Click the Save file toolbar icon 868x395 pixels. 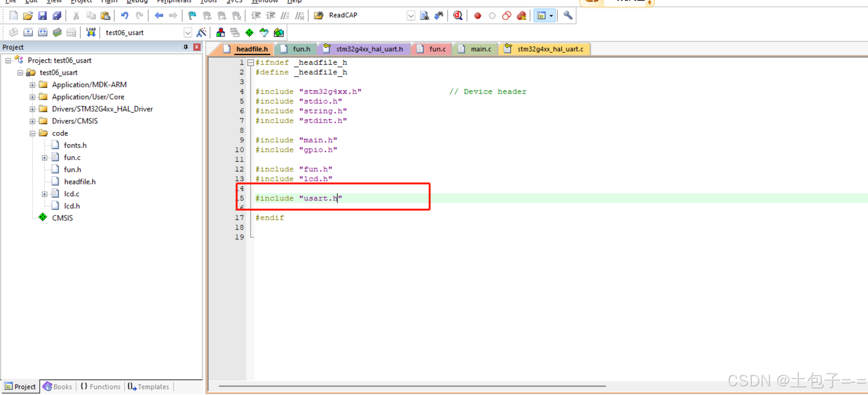click(x=43, y=16)
